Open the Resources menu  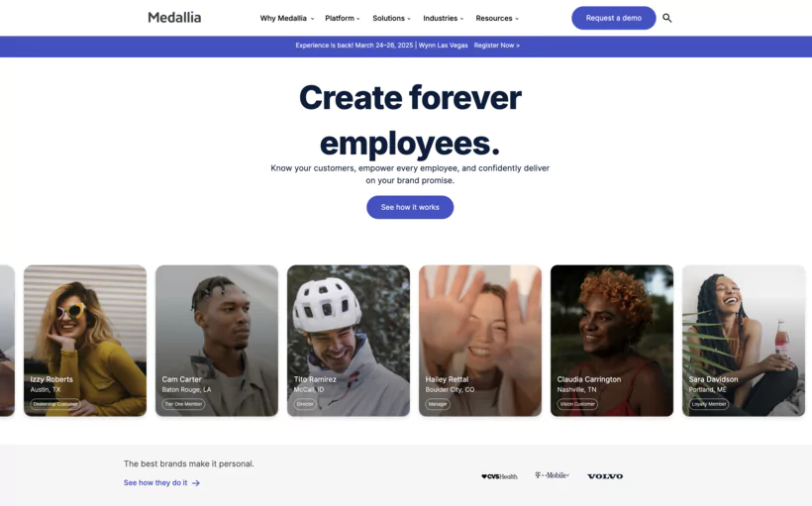click(x=497, y=18)
